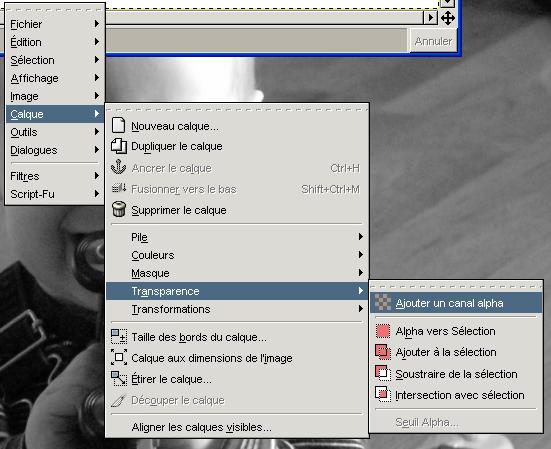This screenshot has width=551, height=449.
Task: Click the Annuler button
Action: pyautogui.click(x=433, y=41)
